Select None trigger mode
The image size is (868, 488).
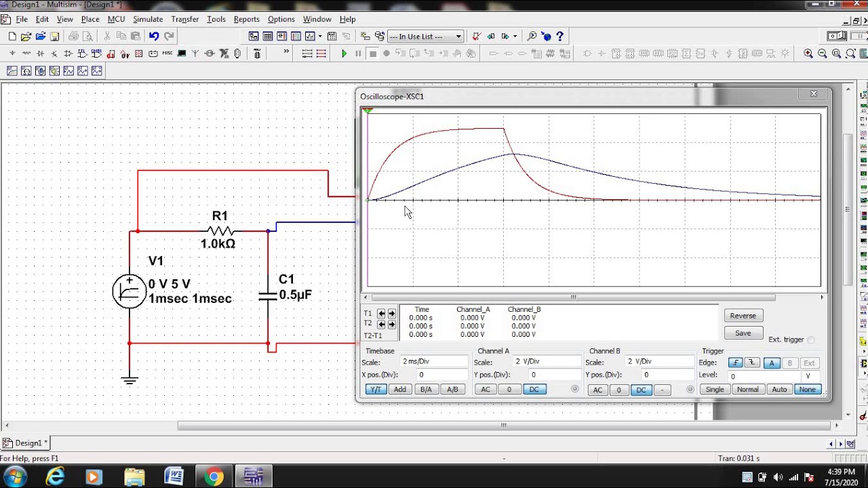tap(807, 390)
